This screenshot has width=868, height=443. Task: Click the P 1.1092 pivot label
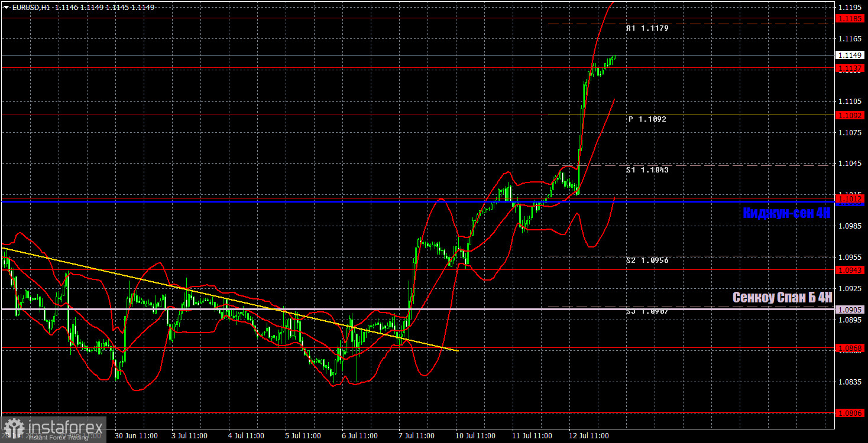pyautogui.click(x=647, y=119)
